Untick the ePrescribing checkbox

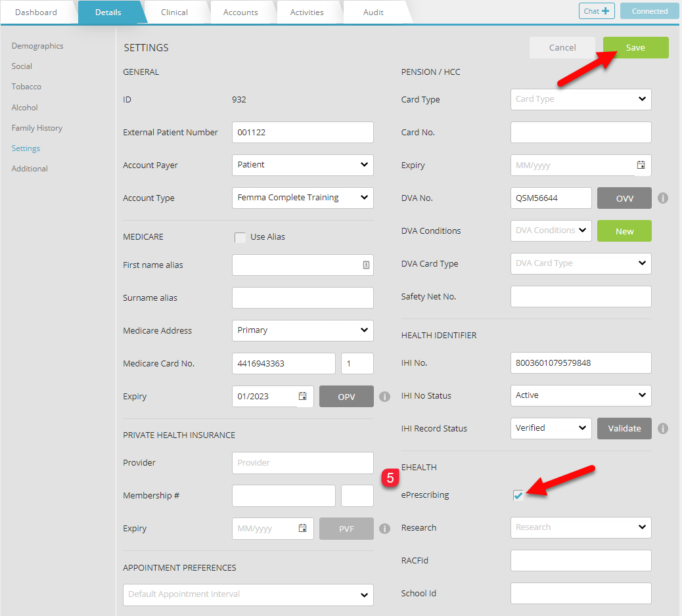(x=518, y=495)
